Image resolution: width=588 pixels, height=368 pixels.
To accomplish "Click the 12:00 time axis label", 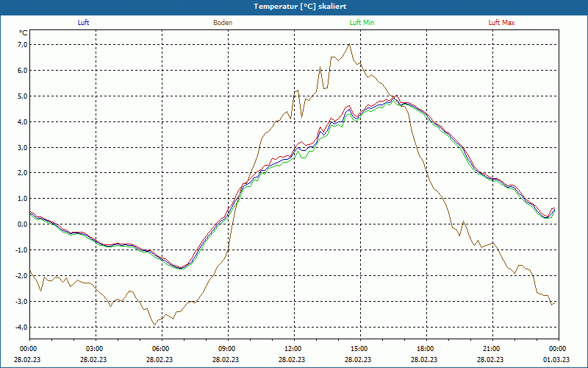I will [x=292, y=349].
